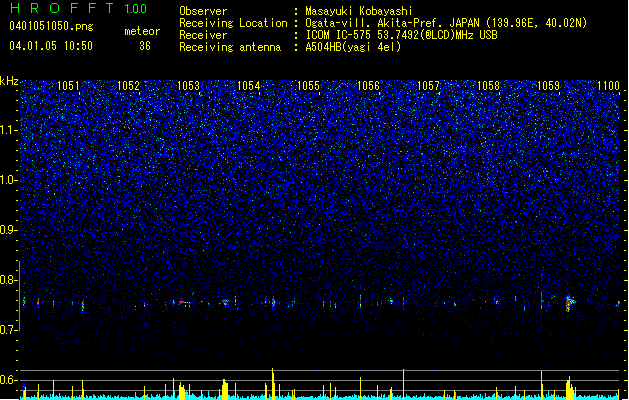Click time marker 1058
This screenshot has height=400, width=629.
(488, 86)
